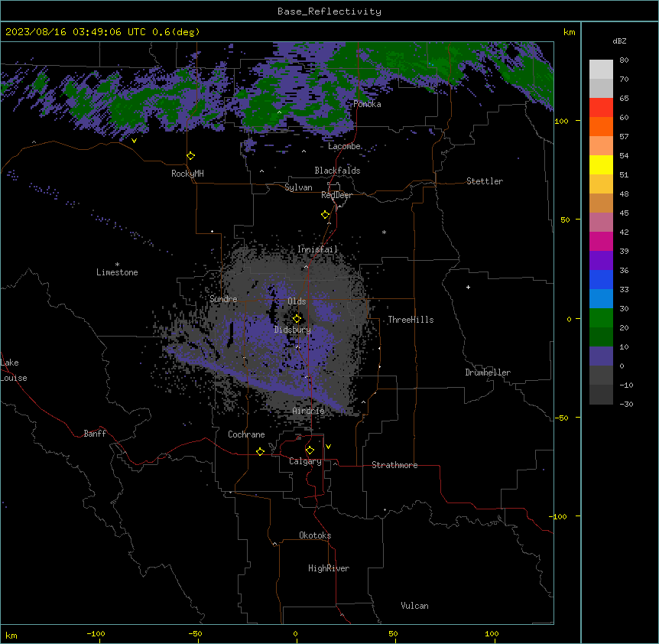Click the HighRiver city label
The height and width of the screenshot is (644, 659).
(x=329, y=568)
